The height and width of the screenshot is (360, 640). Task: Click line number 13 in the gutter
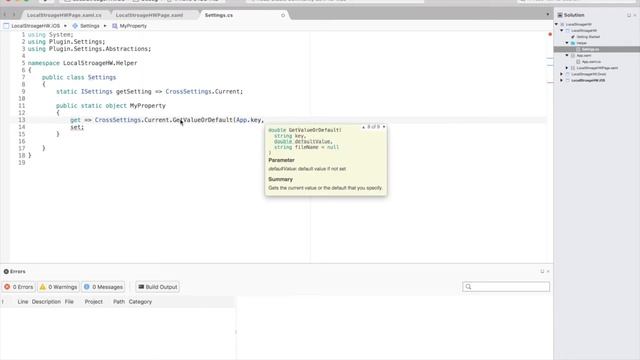coord(22,120)
